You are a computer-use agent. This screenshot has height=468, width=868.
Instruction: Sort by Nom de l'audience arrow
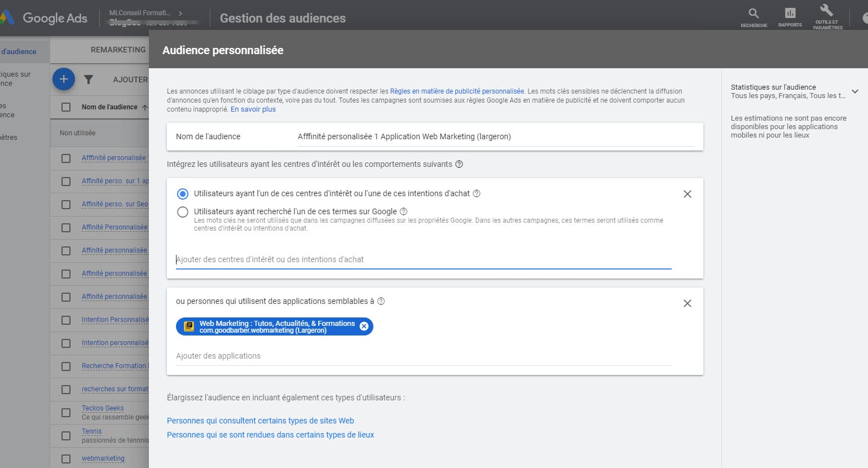coord(145,107)
